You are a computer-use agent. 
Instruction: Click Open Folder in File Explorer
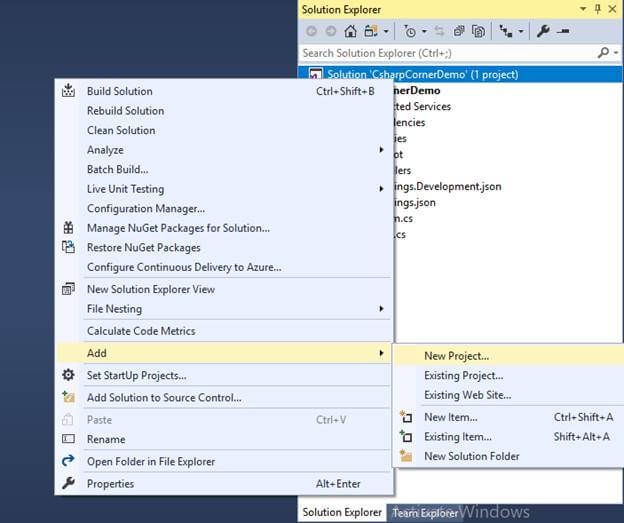point(224,461)
